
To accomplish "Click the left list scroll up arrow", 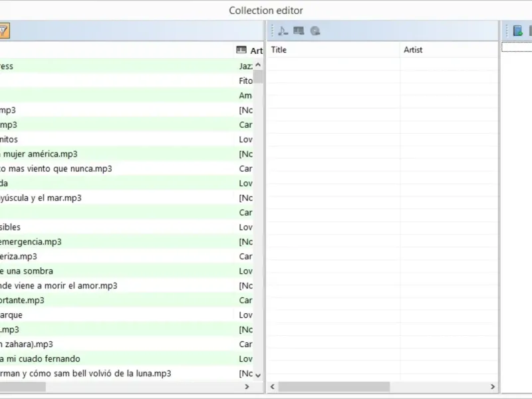I will click(x=258, y=65).
